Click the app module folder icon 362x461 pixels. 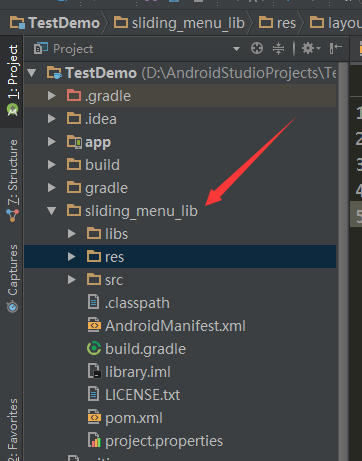point(74,142)
